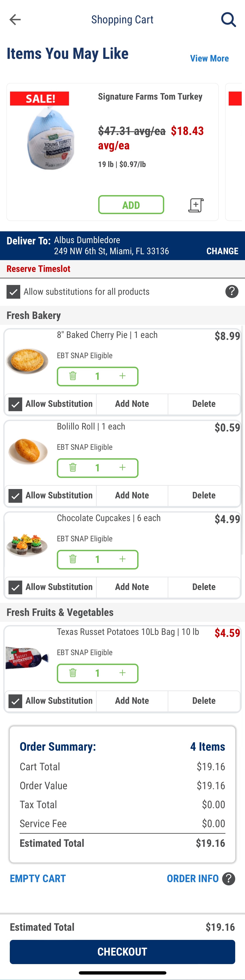Viewport: 245px width, 980px height.
Task: Click the plus icon to increase Bolillo Roll quantity
Action: pos(122,468)
